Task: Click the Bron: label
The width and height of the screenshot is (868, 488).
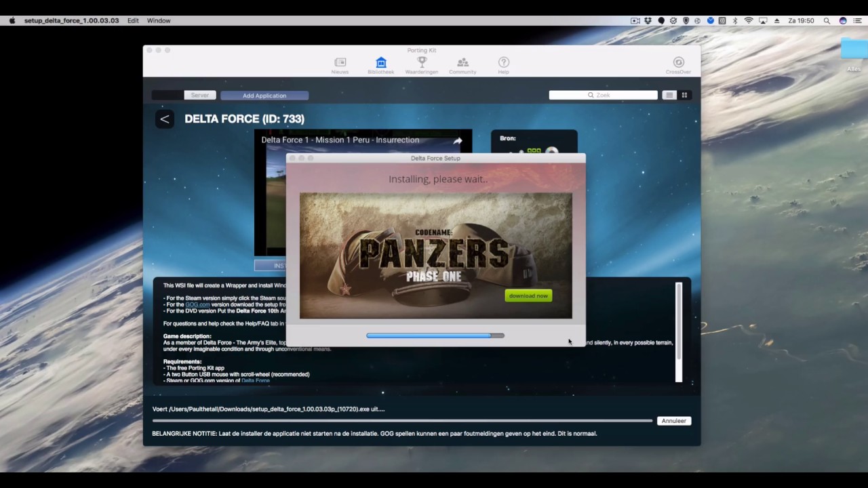Action: pos(508,138)
